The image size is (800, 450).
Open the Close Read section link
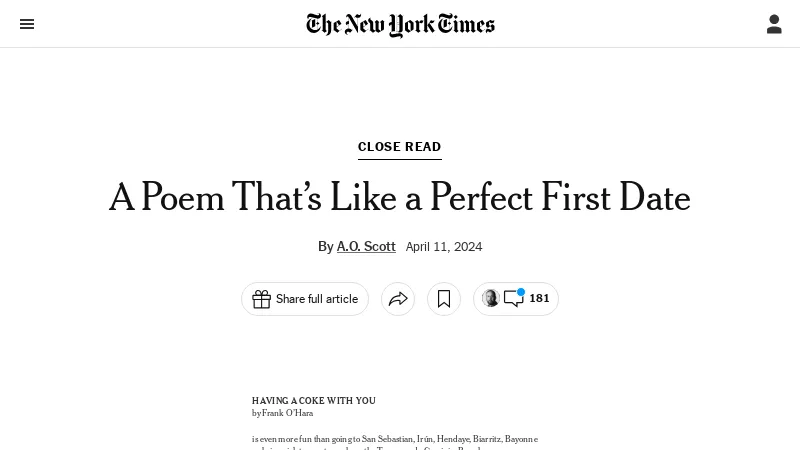400,147
